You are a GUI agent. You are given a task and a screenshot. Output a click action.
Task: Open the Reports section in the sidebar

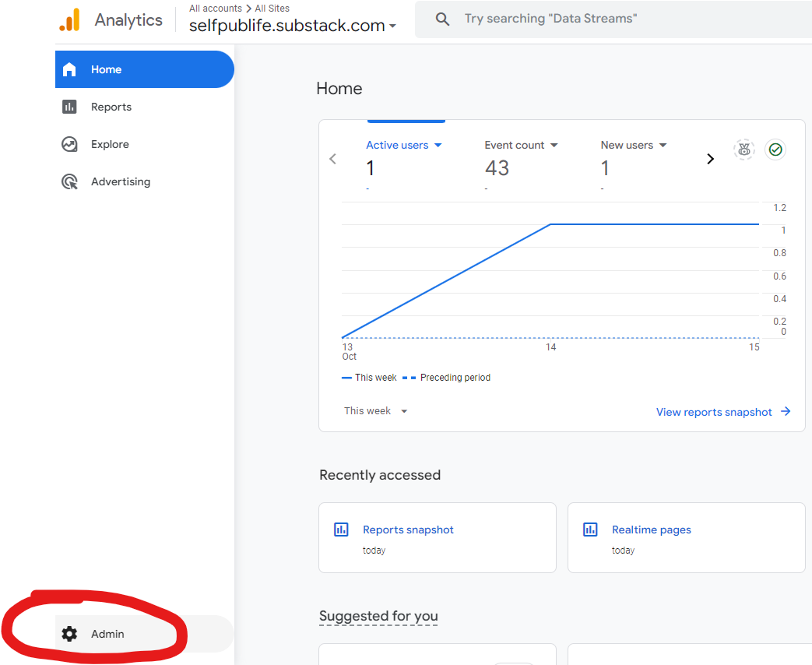pyautogui.click(x=111, y=107)
